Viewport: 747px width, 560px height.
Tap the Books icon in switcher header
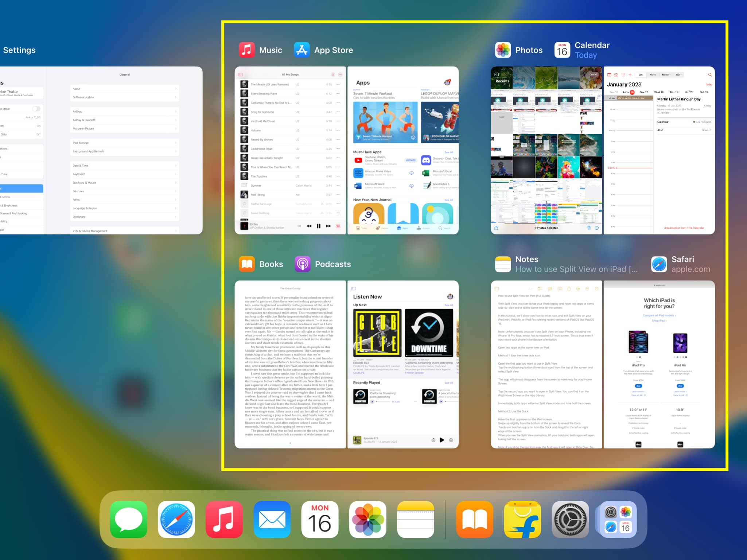coord(247,264)
